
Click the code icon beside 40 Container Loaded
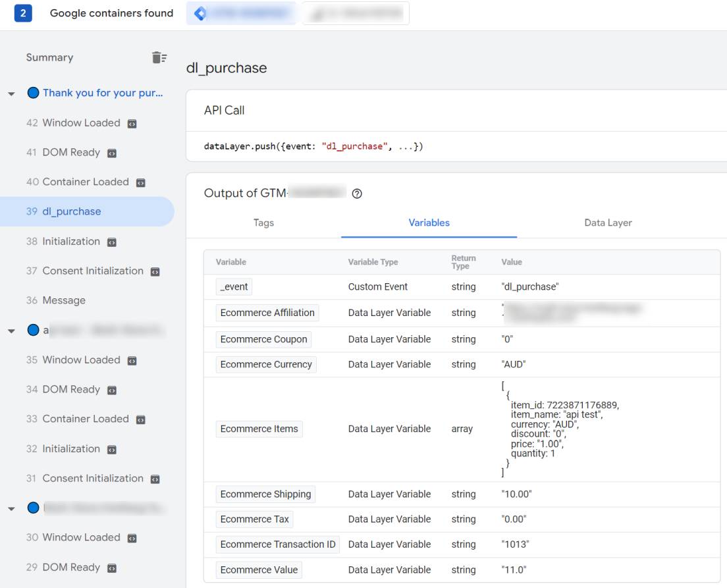click(x=140, y=182)
